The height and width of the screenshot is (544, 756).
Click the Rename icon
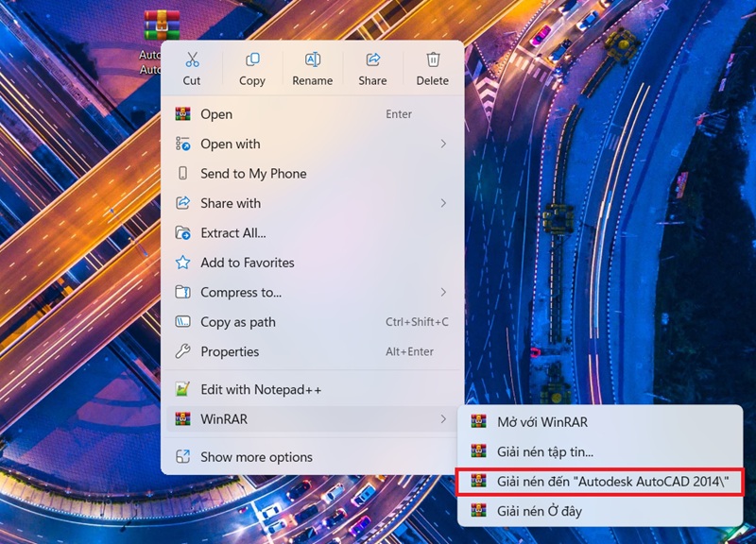[312, 59]
